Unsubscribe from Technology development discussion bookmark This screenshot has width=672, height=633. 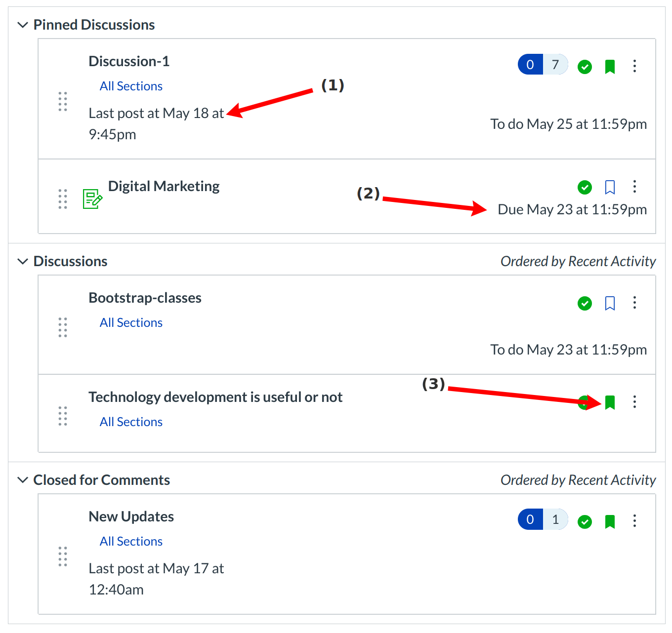pyautogui.click(x=610, y=402)
